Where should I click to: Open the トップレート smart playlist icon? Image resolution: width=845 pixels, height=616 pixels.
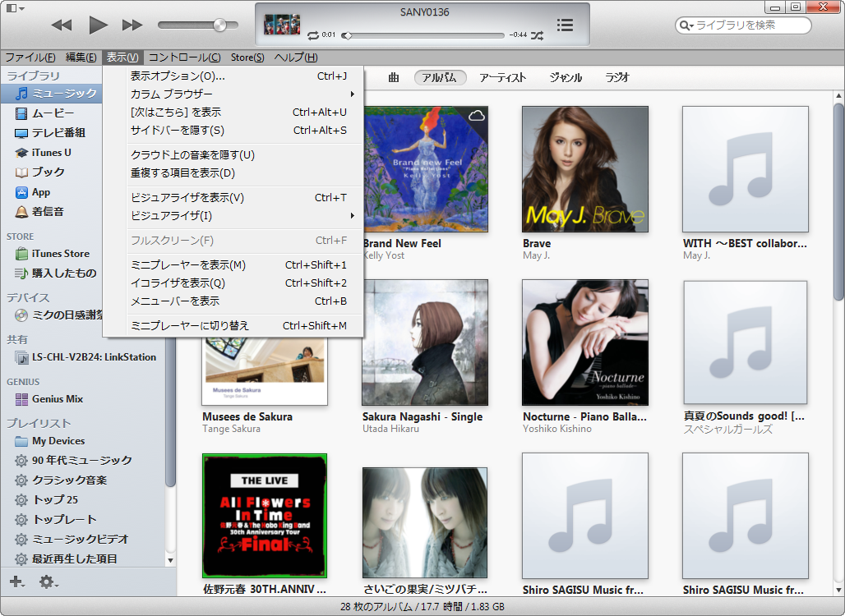click(x=21, y=520)
